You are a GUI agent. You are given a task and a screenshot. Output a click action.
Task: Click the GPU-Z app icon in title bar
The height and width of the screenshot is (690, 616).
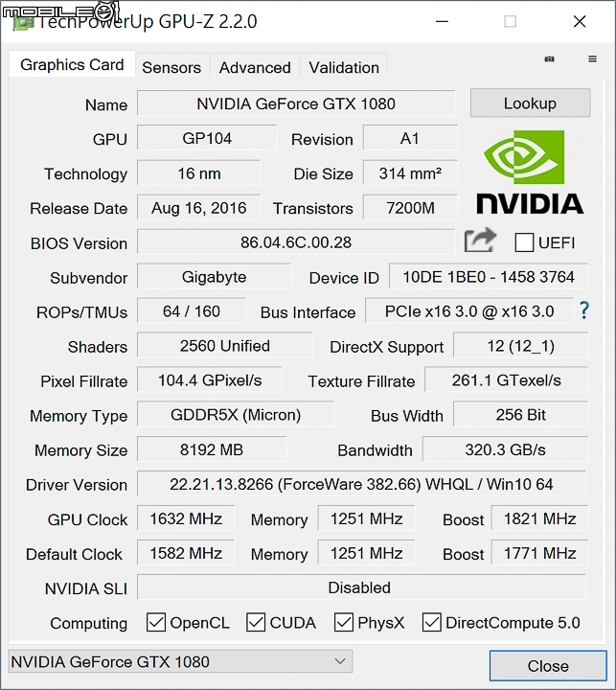click(x=23, y=22)
